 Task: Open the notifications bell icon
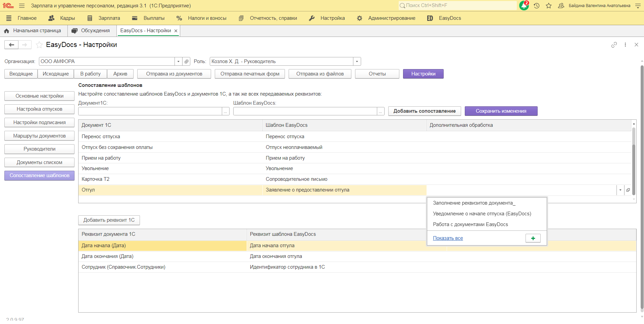[524, 6]
